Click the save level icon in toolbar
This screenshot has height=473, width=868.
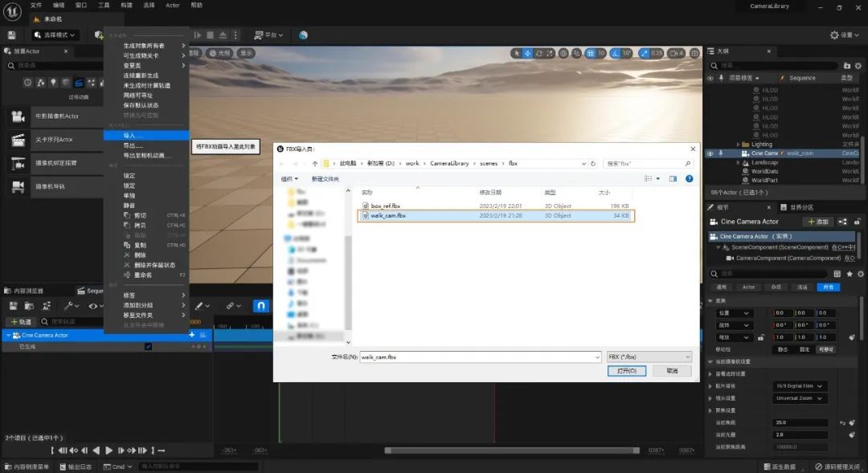[11, 35]
